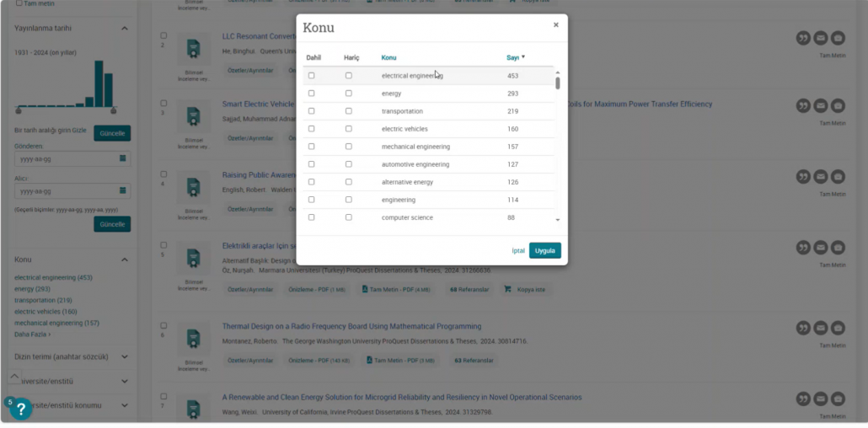This screenshot has width=868, height=428.
Task: Check Hariç box for energy
Action: coord(348,94)
